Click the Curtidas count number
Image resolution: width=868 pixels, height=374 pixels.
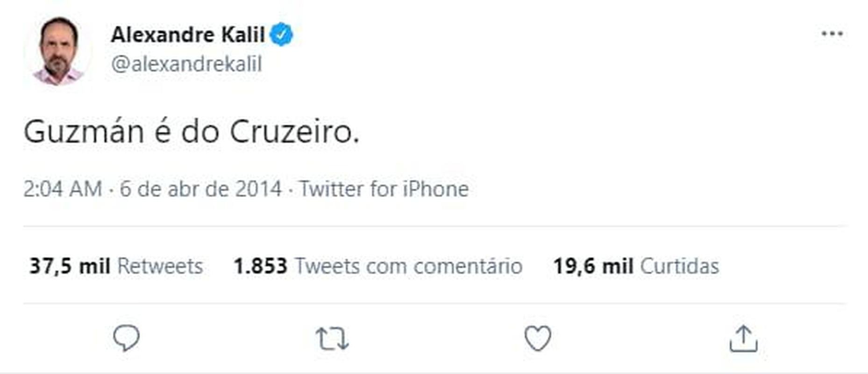(x=593, y=266)
